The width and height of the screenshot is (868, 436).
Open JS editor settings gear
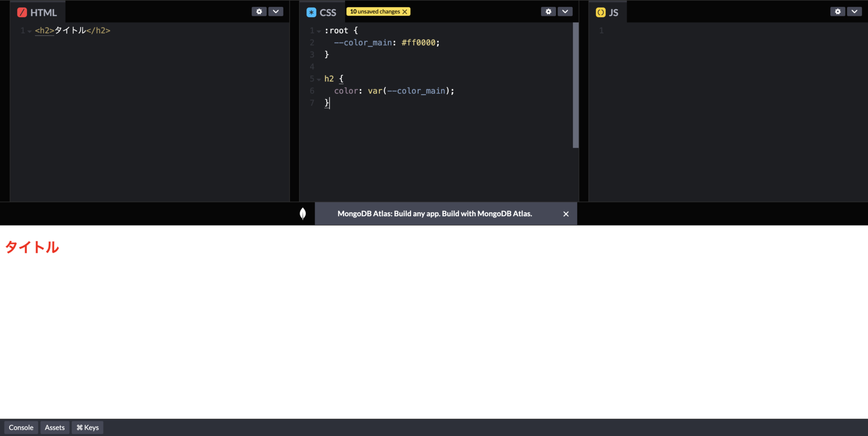[x=838, y=12]
